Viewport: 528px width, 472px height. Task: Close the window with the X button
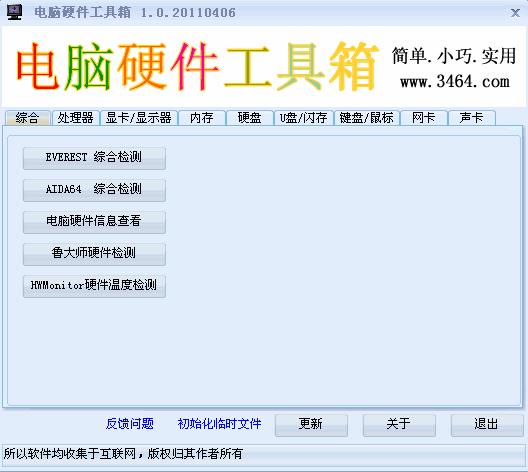pos(515,13)
